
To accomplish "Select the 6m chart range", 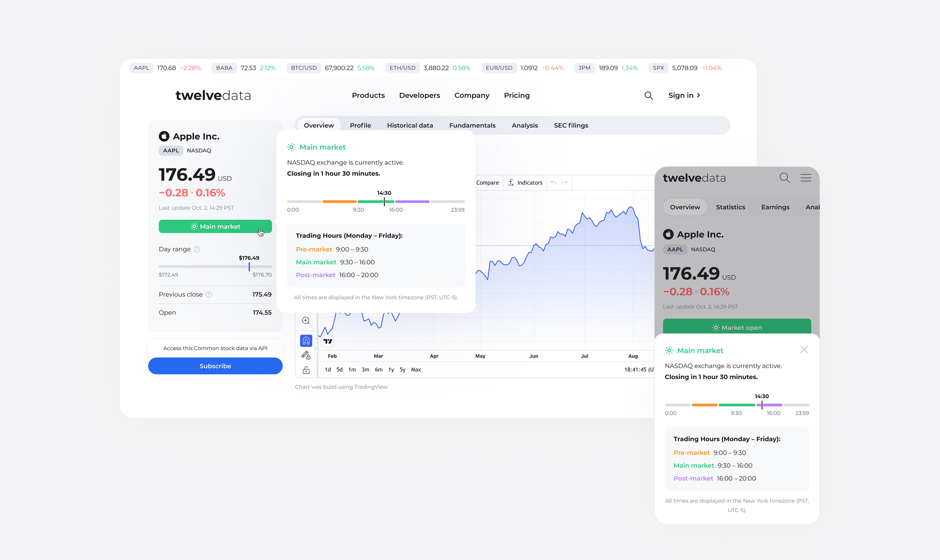I will (x=379, y=370).
